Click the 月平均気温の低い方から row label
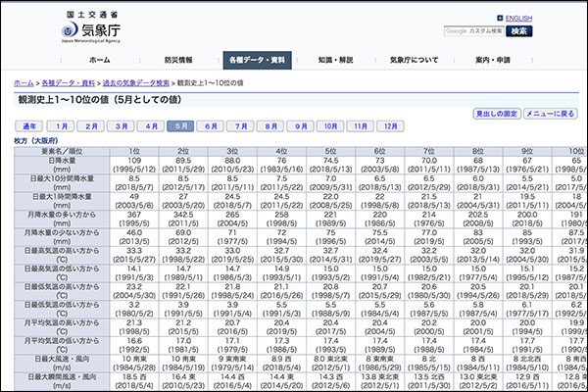 point(62,345)
